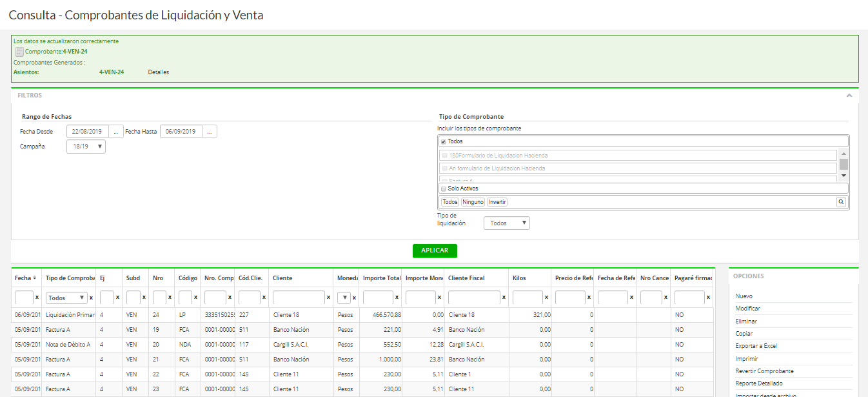868x397 pixels.
Task: Click the Fecha Hasta field showing 06/09/2019
Action: click(x=181, y=132)
